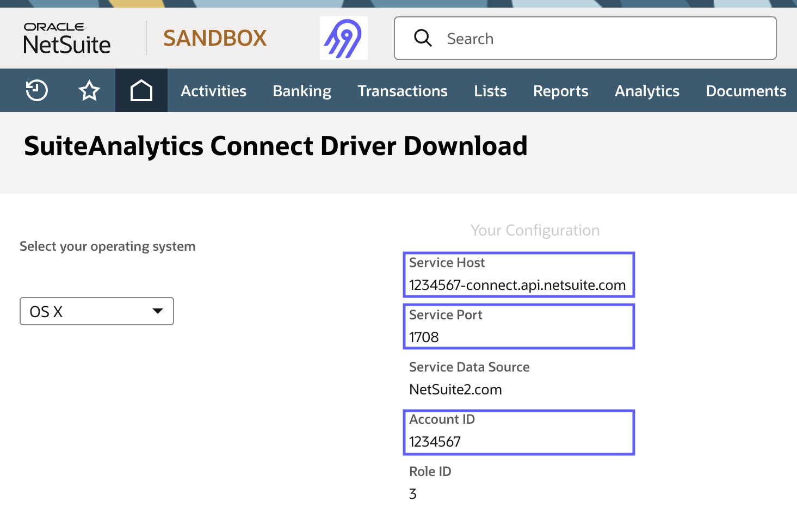
Task: Open the Activities menu
Action: point(213,90)
